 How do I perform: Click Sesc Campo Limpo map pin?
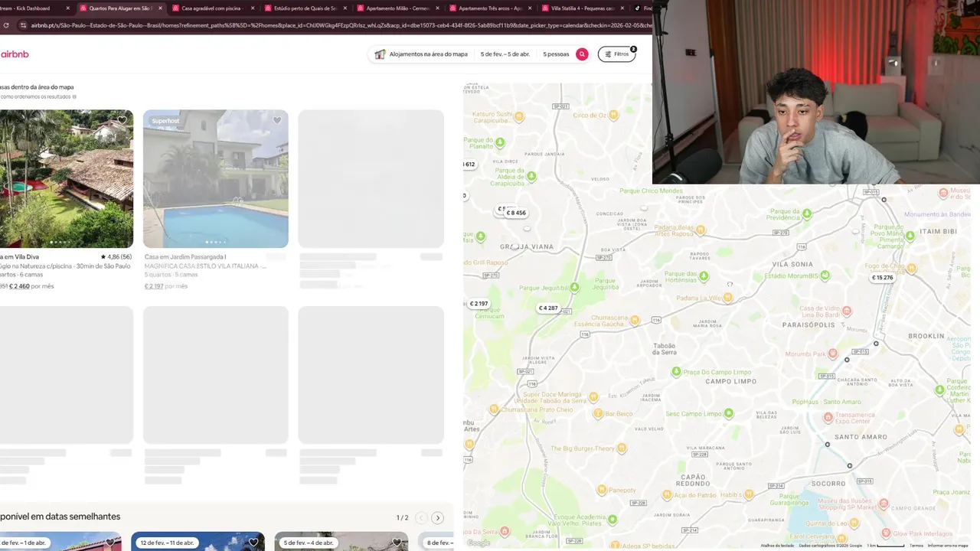point(729,413)
